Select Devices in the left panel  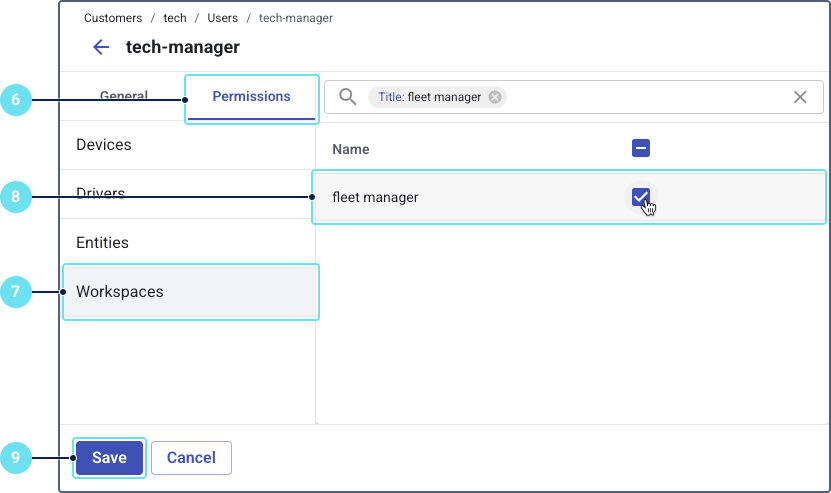104,145
